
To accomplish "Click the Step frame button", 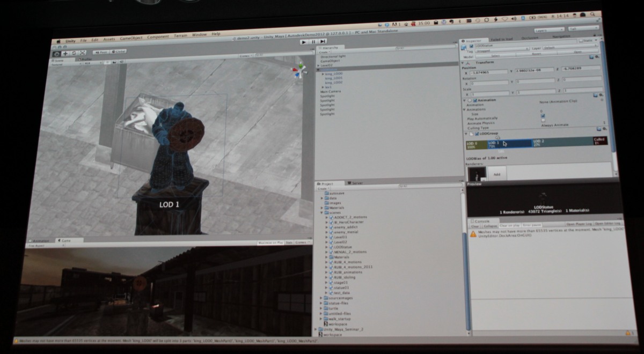I will coord(323,41).
